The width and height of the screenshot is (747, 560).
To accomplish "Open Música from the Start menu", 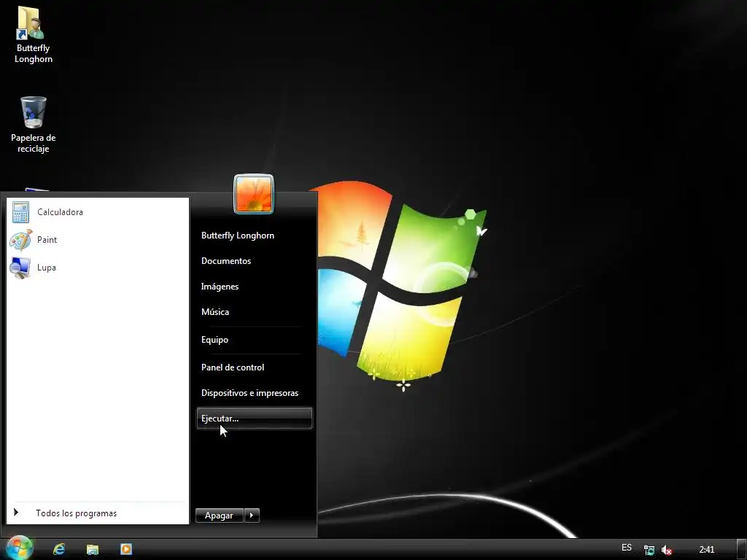I will [x=215, y=312].
